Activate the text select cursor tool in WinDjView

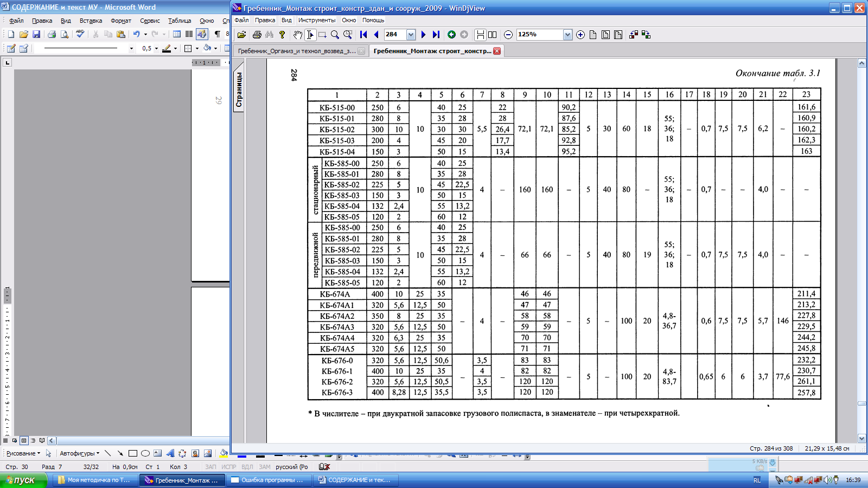point(310,35)
